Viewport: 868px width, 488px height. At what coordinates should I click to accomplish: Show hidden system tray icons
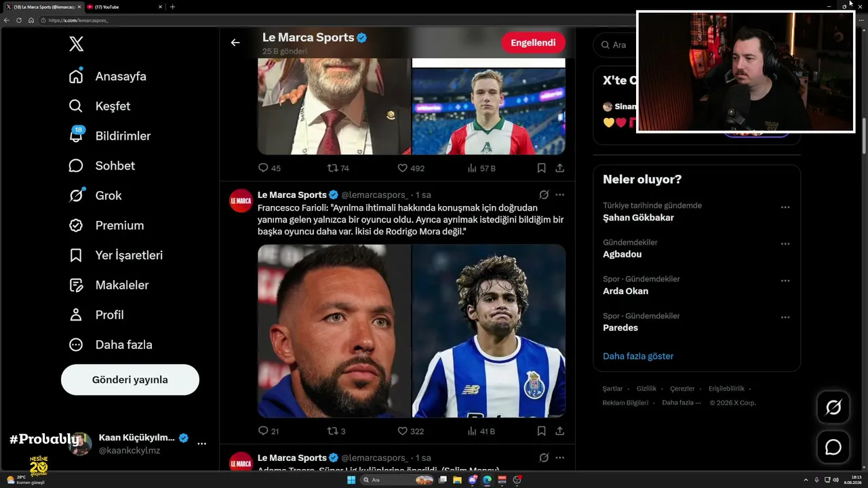point(806,480)
